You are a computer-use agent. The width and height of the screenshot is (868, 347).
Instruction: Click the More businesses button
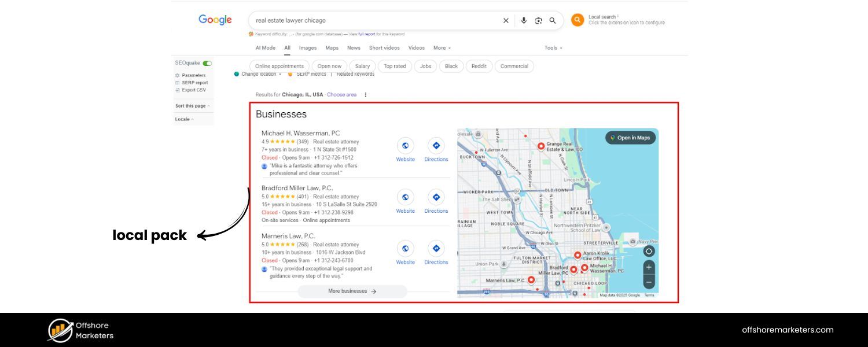point(352,291)
